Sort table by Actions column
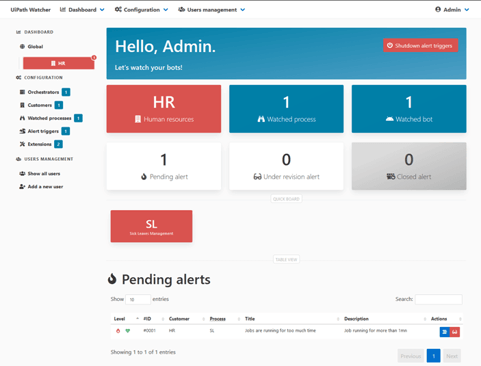481x366 pixels. point(445,319)
